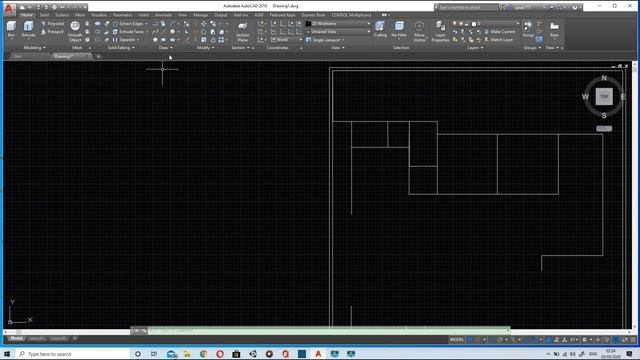Click the layer color swatch in Layers panel
640x360 pixels.
(x=474, y=24)
